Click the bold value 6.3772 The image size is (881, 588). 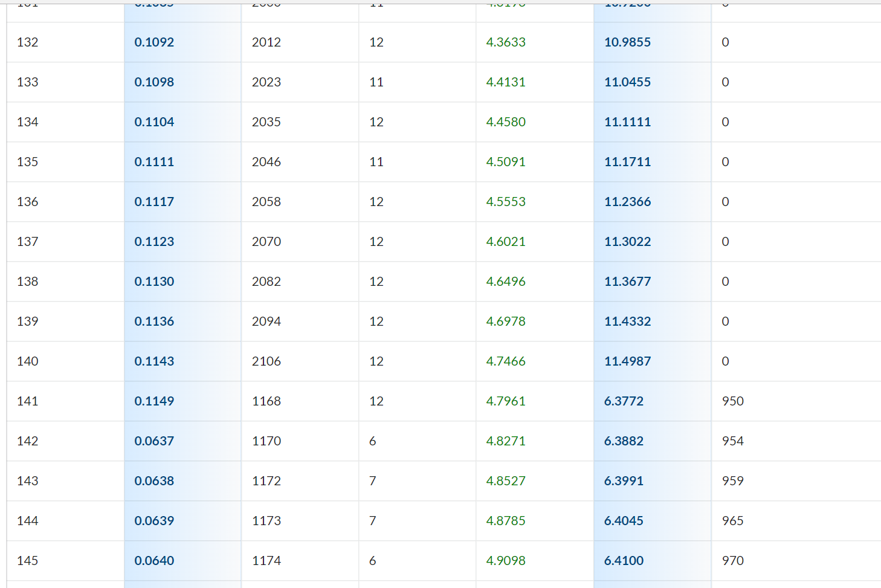tap(624, 401)
